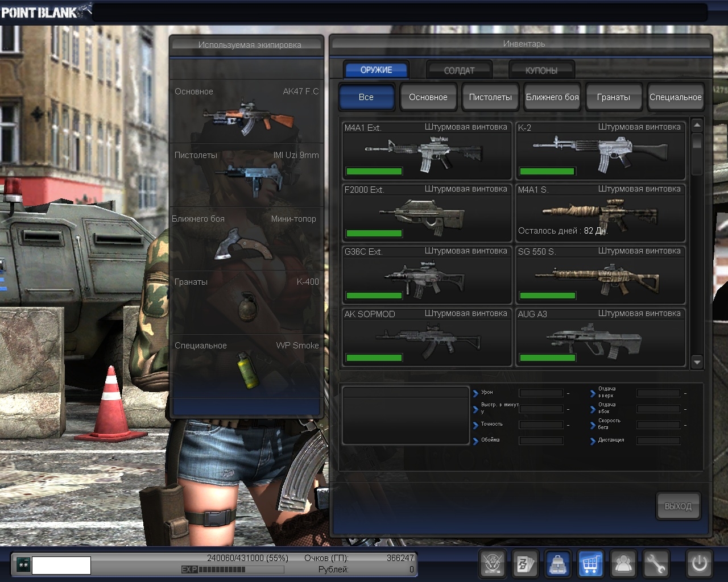Open the clan emblem icon
This screenshot has height=582, width=728.
pyautogui.click(x=493, y=564)
